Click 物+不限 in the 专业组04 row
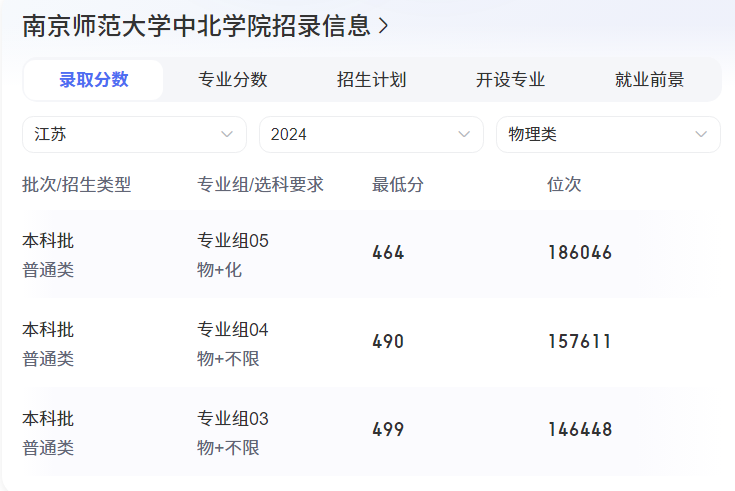 (228, 359)
